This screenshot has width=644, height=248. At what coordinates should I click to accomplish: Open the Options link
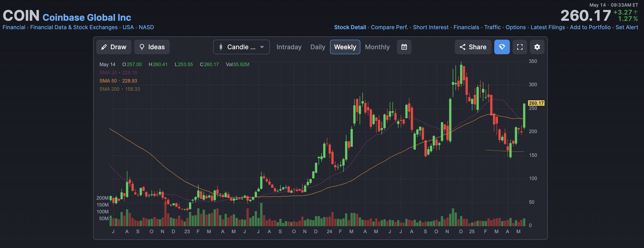(516, 27)
